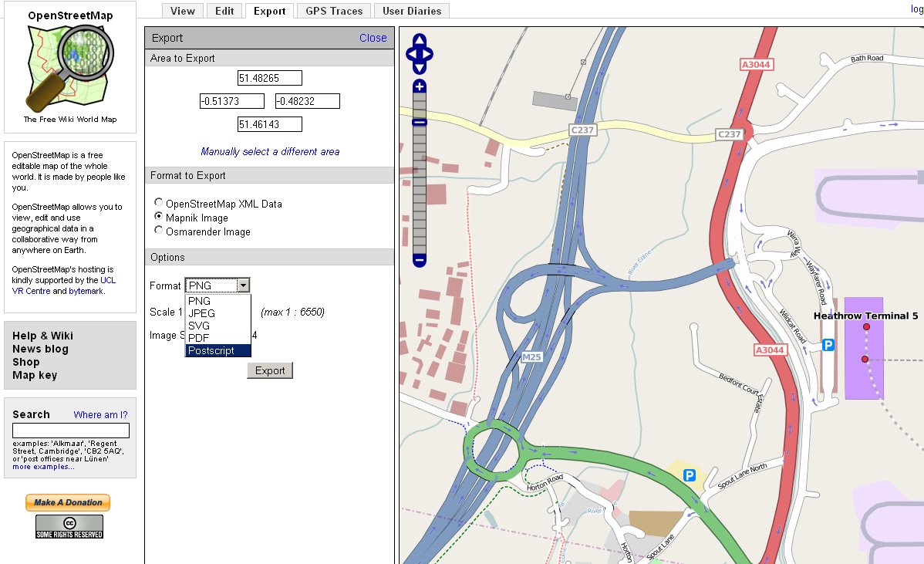This screenshot has width=924, height=564.
Task: Open the Export tab
Action: point(269,11)
